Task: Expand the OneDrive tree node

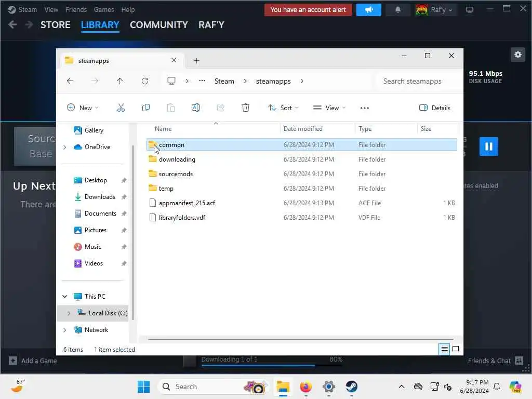Action: (x=65, y=147)
